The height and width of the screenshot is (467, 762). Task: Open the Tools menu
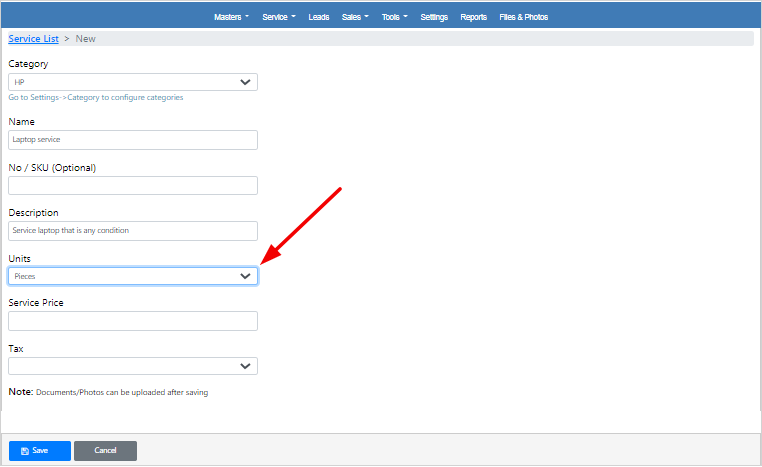pos(394,17)
